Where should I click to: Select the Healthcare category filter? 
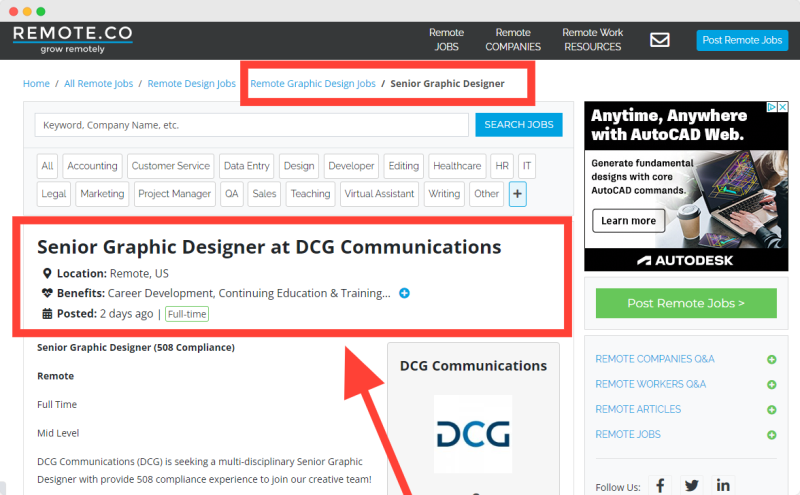(457, 166)
